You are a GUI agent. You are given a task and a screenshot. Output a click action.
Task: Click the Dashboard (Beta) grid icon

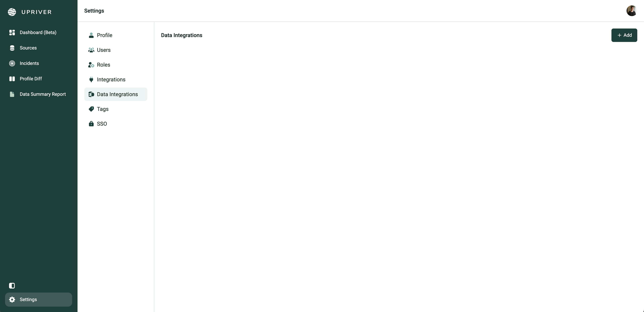[x=12, y=33]
